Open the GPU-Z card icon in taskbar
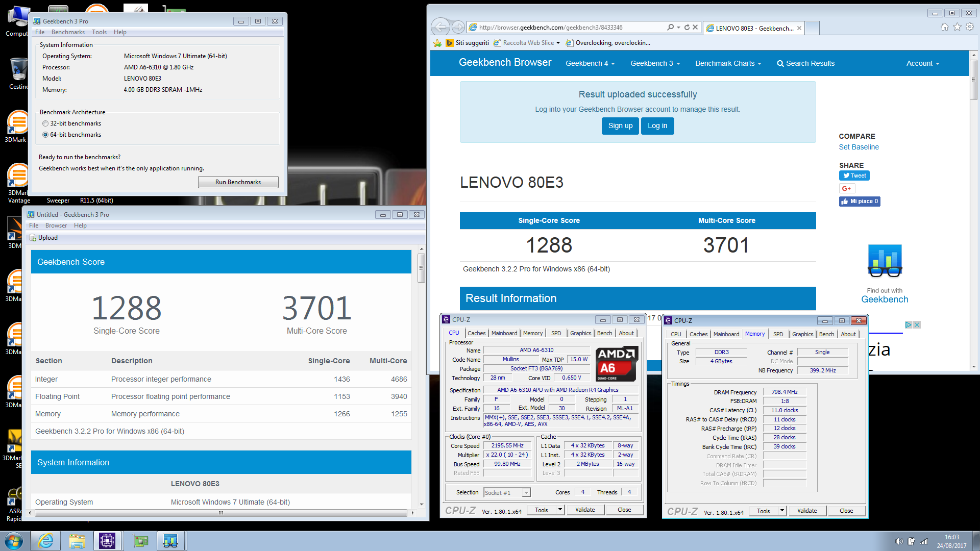Viewport: 980px width, 551px height. [x=140, y=541]
